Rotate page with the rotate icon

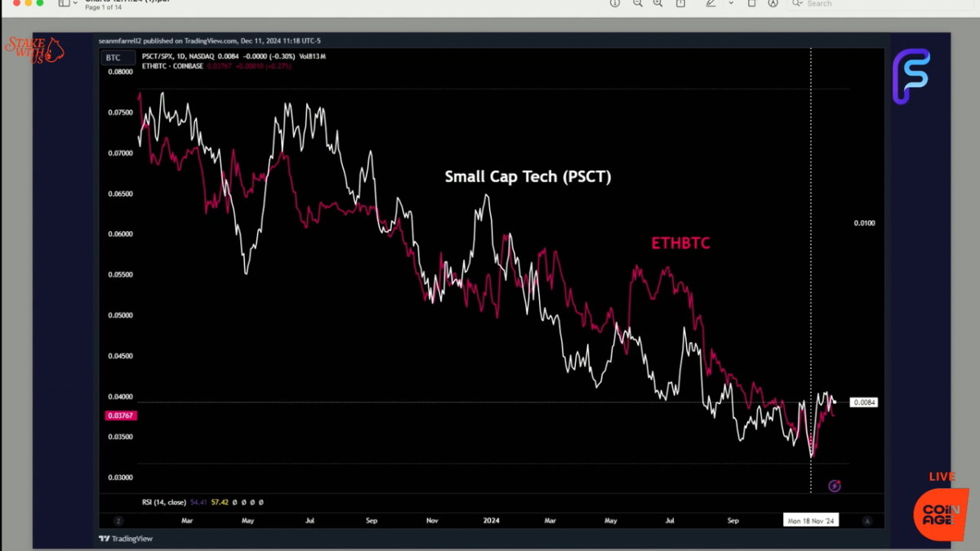[752, 3]
